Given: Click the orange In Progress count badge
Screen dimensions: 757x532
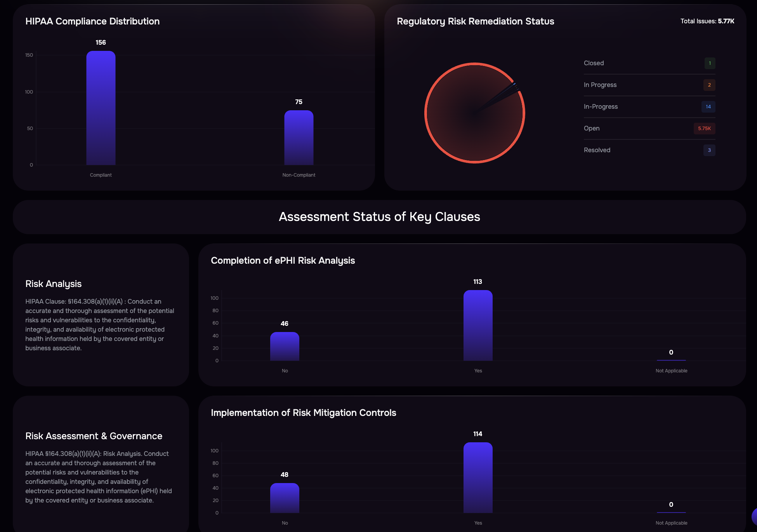Looking at the screenshot, I should (709, 85).
